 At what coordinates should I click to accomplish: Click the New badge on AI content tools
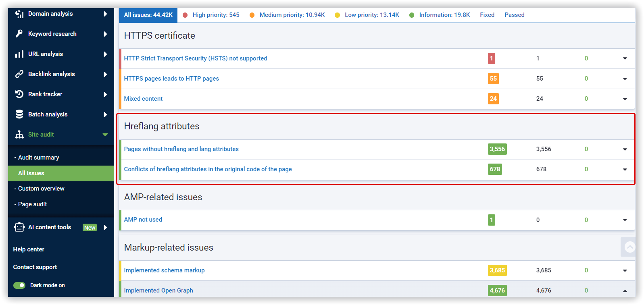point(90,228)
